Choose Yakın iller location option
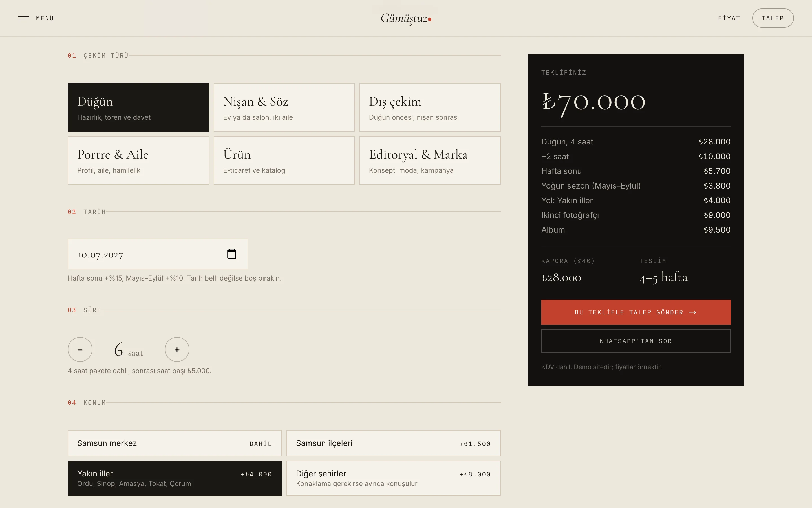Viewport: 812px width, 508px height. tap(175, 478)
